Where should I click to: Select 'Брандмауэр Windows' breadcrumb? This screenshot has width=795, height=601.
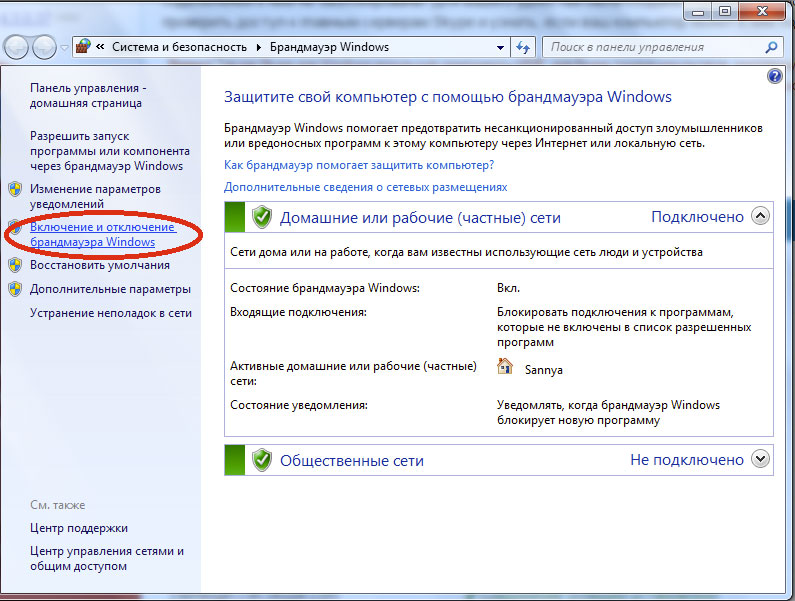(x=329, y=47)
